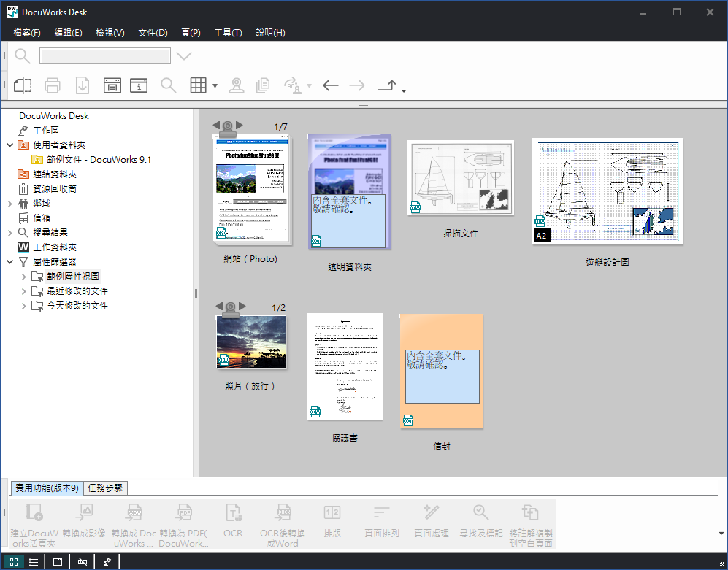Image resolution: width=728 pixels, height=570 pixels.
Task: Select the 今天修改的文件 tree item
Action: tap(77, 305)
